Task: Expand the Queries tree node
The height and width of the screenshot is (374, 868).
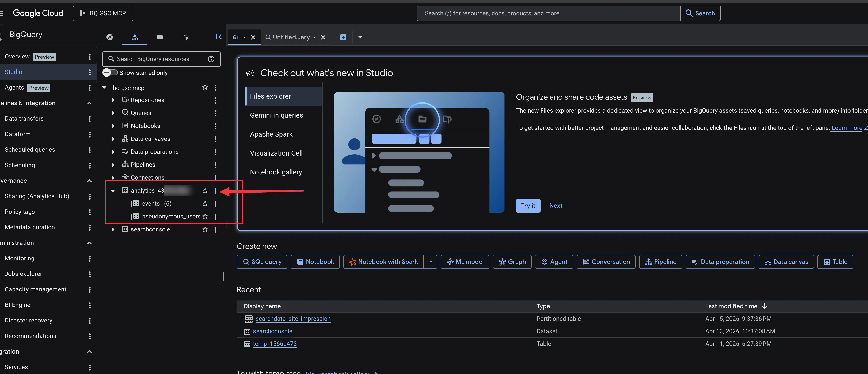Action: point(113,113)
